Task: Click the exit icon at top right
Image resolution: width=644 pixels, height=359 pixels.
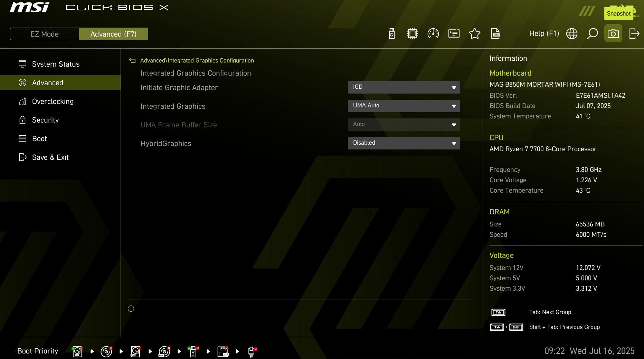Action: pos(634,33)
